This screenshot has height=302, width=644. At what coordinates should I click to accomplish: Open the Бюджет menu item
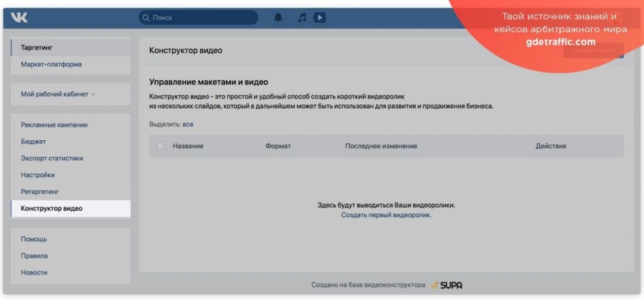pos(33,142)
